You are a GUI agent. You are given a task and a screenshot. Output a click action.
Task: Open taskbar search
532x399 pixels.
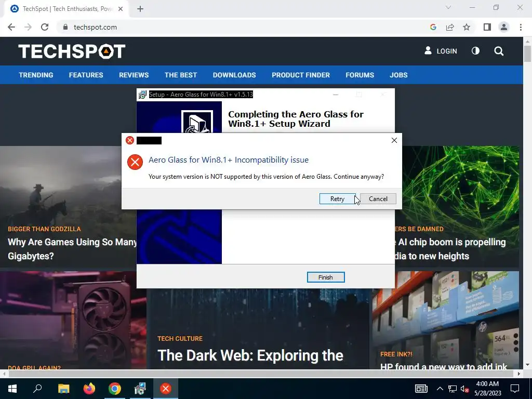pyautogui.click(x=37, y=389)
